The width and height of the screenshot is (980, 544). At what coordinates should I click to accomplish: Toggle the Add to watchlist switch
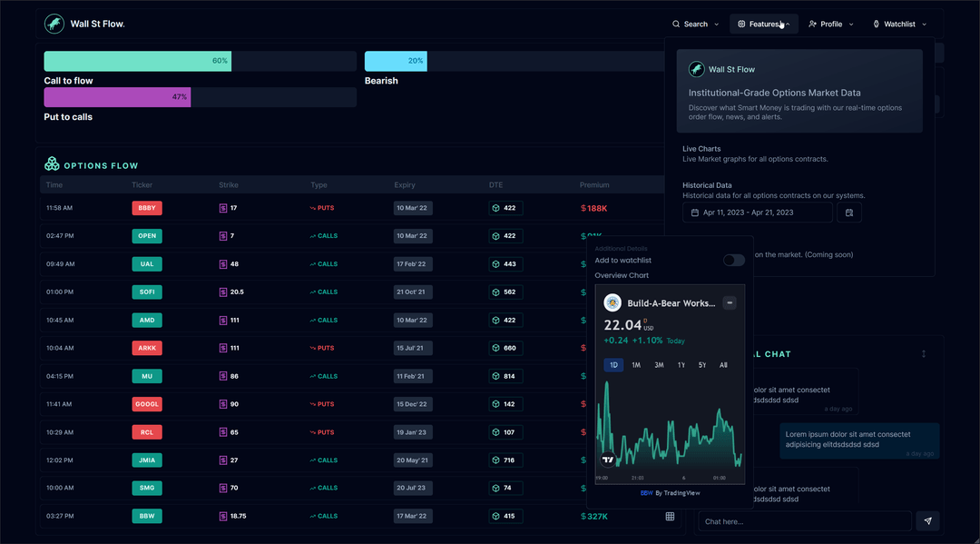pos(734,260)
